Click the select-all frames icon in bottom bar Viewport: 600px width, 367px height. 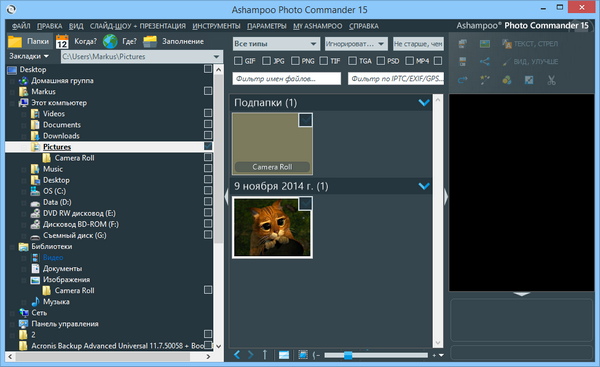(303, 355)
